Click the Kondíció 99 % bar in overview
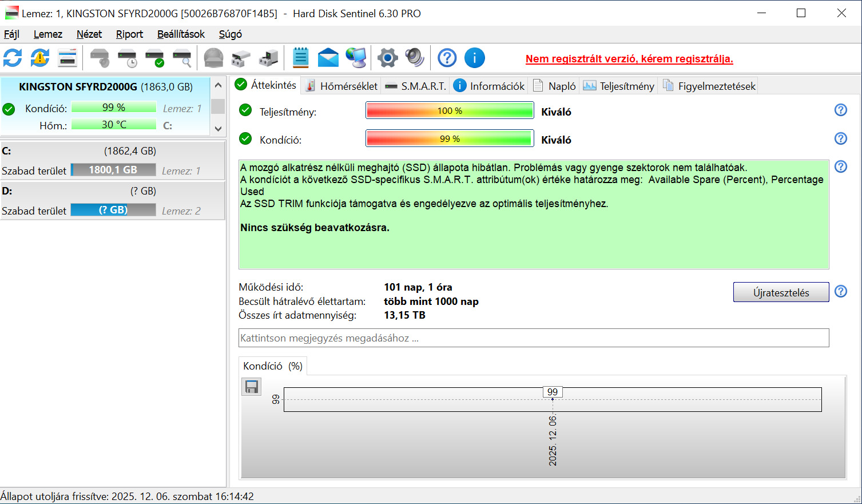 [450, 138]
